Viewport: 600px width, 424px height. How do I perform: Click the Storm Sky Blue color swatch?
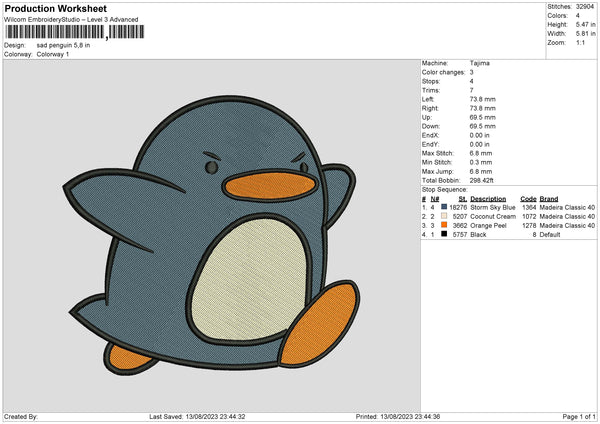(x=444, y=207)
